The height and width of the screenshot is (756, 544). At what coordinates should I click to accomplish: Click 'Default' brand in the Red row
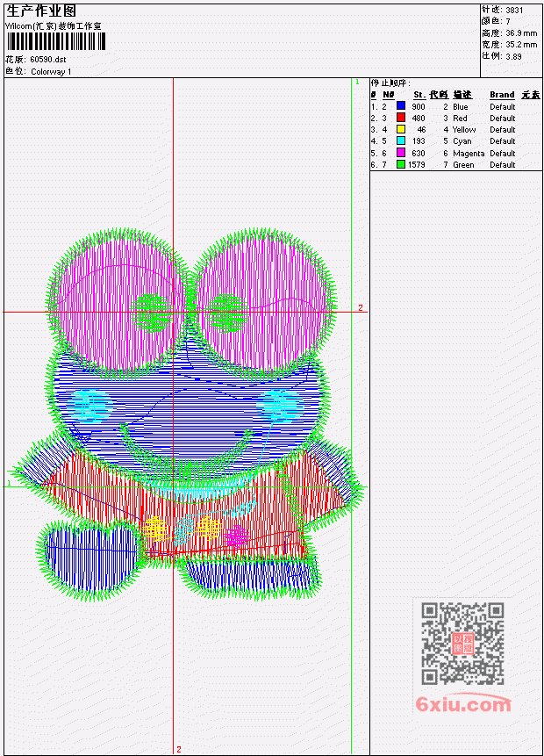pyautogui.click(x=502, y=119)
